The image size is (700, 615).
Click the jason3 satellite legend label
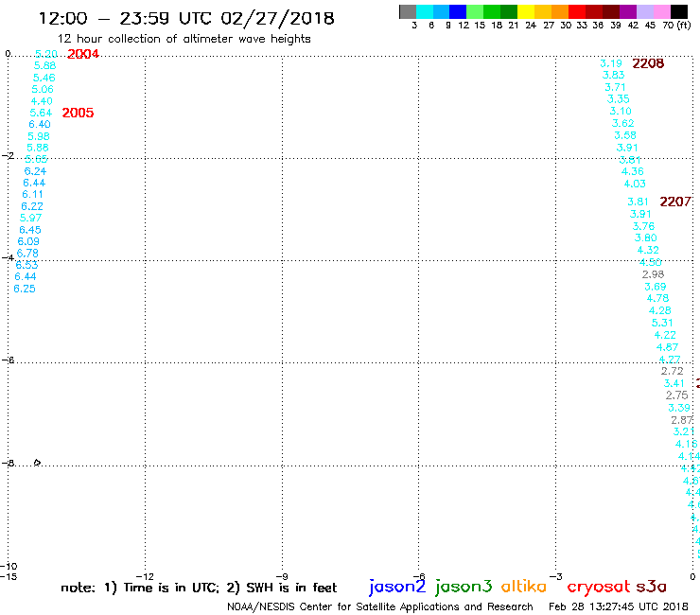coord(464,587)
